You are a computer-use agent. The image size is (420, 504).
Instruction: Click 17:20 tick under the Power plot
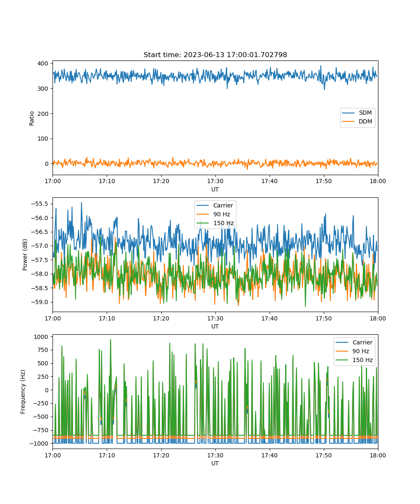pos(161,318)
